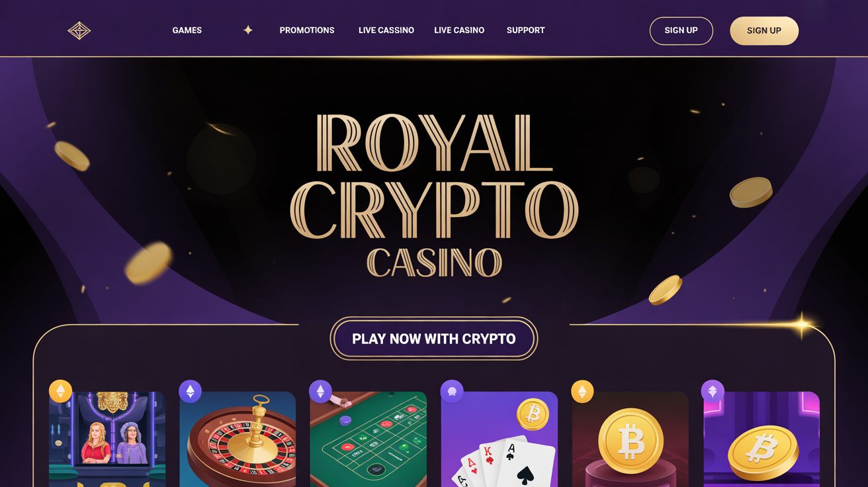Open the Support page
The image size is (868, 487).
point(526,30)
